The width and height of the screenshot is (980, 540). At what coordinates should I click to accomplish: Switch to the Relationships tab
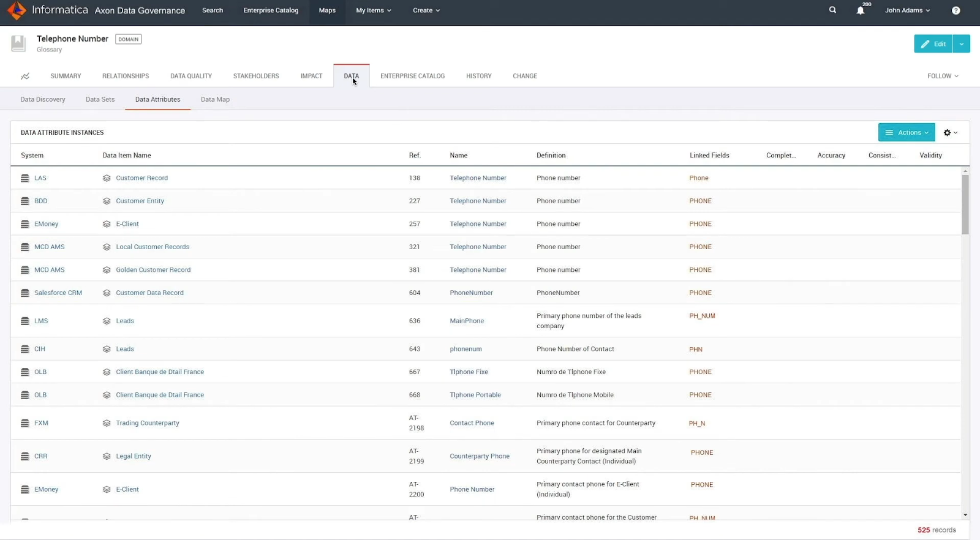click(x=126, y=76)
